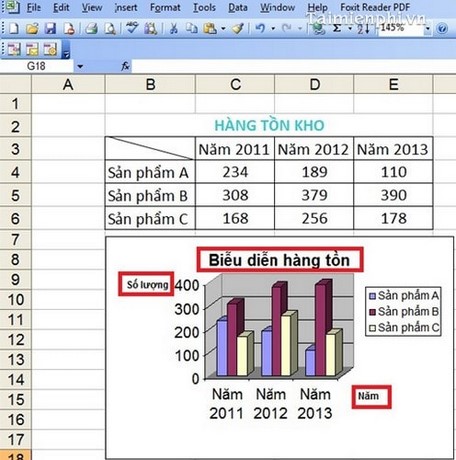Select row header 5

point(16,195)
